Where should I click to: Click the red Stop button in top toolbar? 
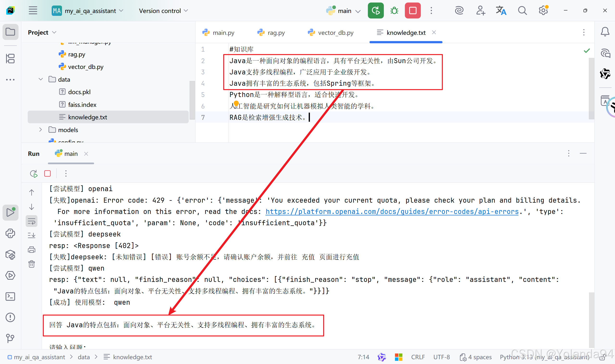point(412,11)
